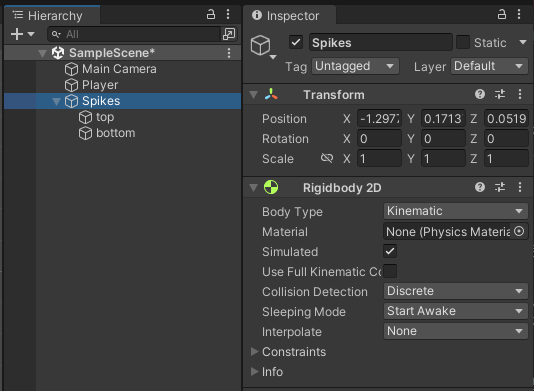The image size is (534, 391).
Task: Click the plus icon to create object
Action: [17, 34]
